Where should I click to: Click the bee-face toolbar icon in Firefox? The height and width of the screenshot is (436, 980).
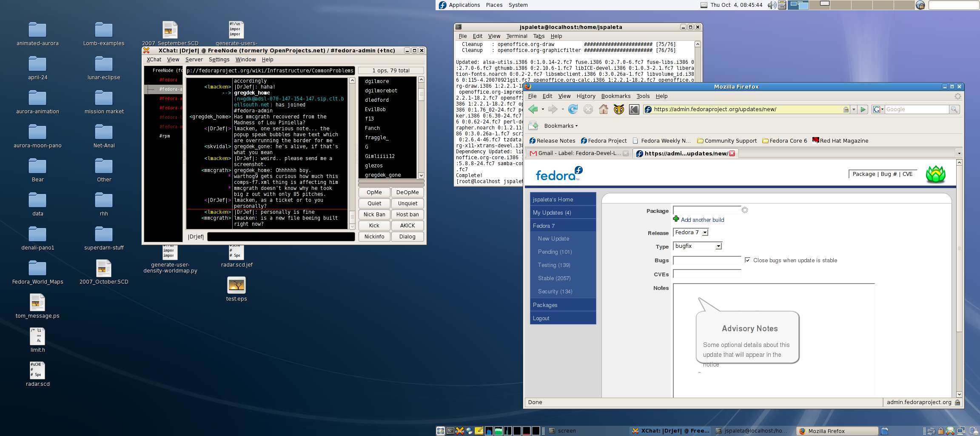(619, 109)
